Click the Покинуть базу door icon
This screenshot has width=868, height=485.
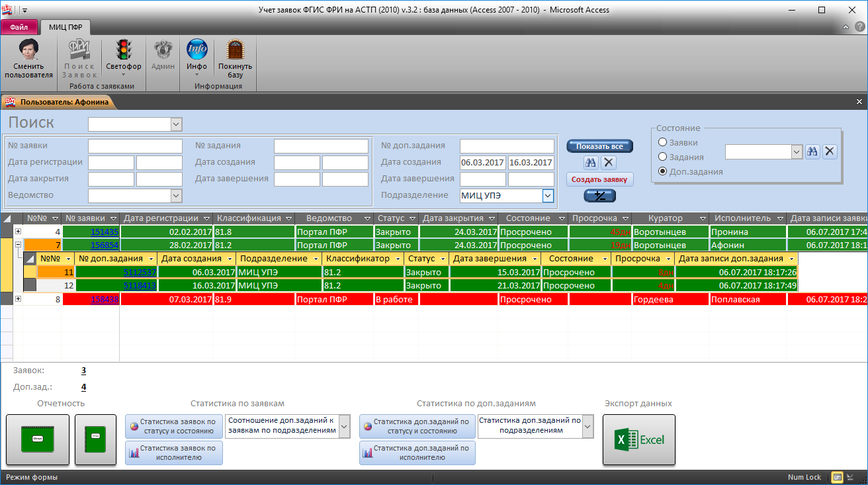235,51
